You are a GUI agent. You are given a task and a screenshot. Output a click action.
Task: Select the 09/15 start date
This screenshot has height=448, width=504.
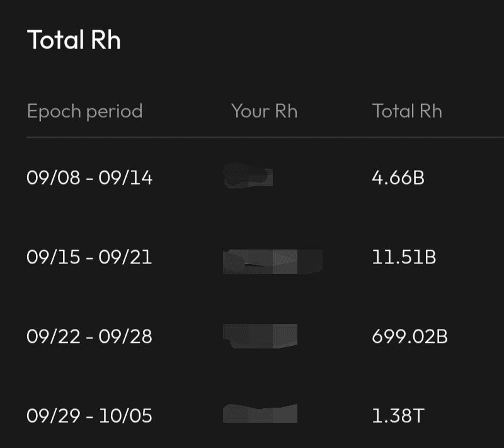[54, 258]
